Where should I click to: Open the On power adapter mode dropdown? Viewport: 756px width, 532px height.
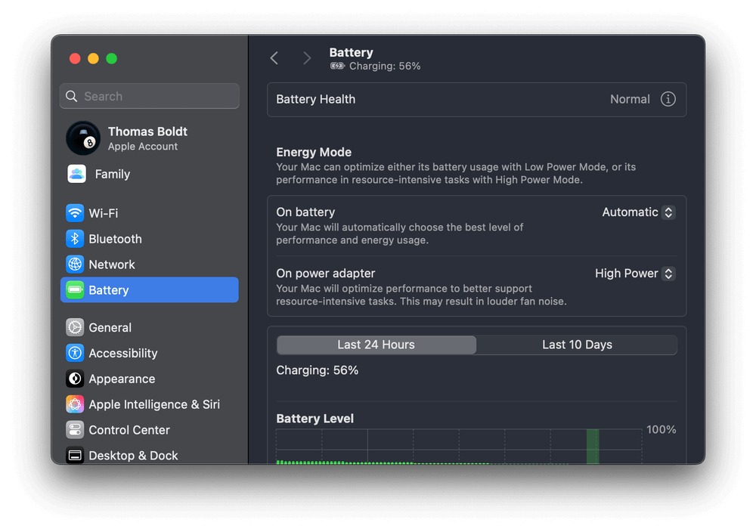[634, 274]
